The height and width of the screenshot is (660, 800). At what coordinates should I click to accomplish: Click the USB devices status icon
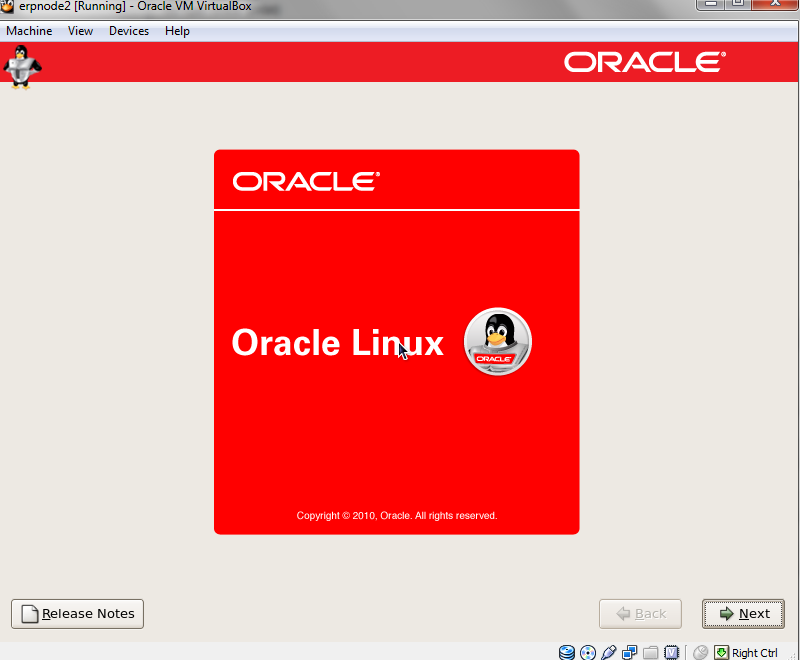tap(609, 653)
